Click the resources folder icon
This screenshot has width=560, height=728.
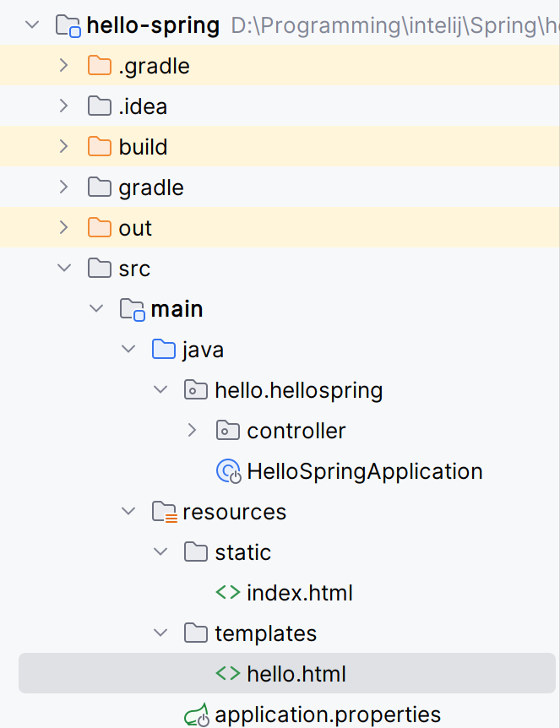click(x=164, y=512)
